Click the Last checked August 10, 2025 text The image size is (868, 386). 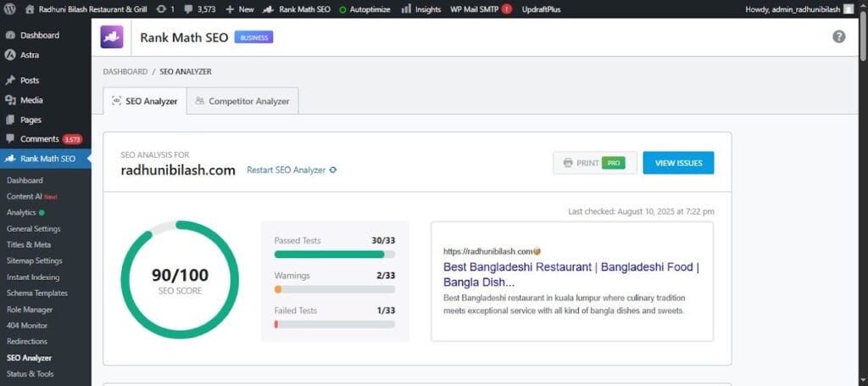point(641,211)
